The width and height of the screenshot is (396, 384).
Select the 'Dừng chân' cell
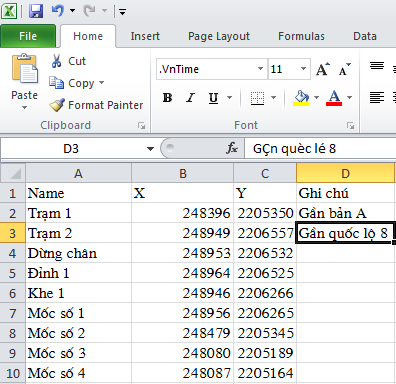pos(79,253)
